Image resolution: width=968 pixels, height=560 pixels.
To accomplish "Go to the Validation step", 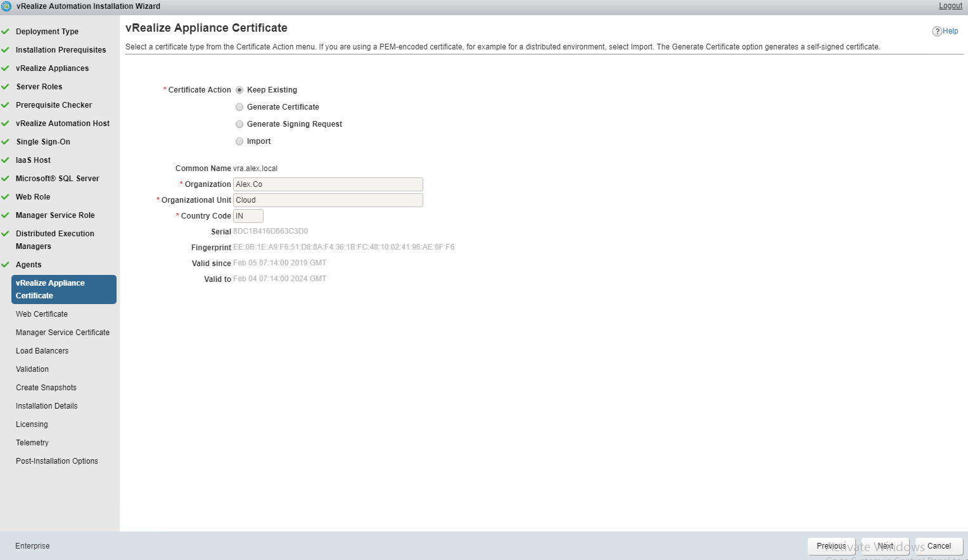I will (x=32, y=369).
